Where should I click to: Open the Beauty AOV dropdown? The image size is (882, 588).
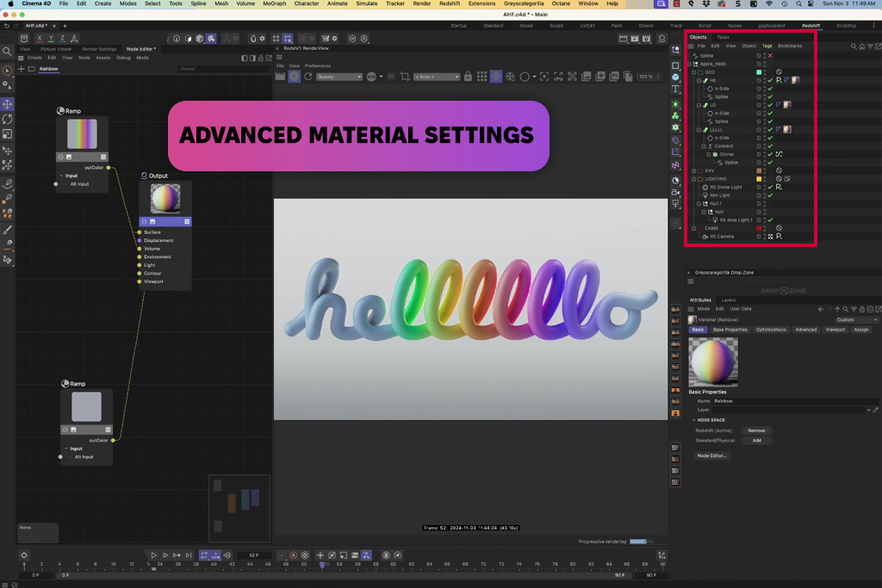tap(339, 77)
